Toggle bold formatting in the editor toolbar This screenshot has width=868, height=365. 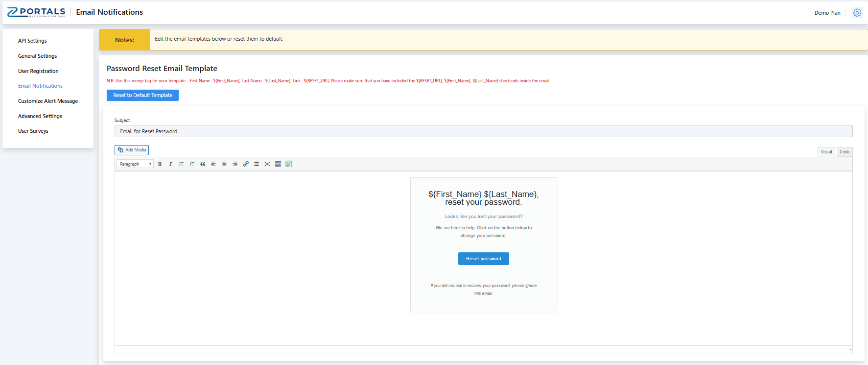click(160, 164)
